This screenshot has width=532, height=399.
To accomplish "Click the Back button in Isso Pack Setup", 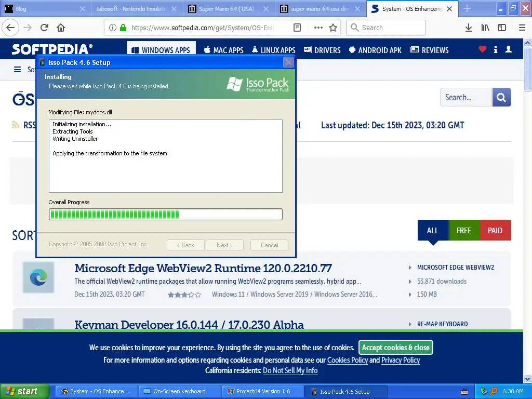I will (185, 245).
